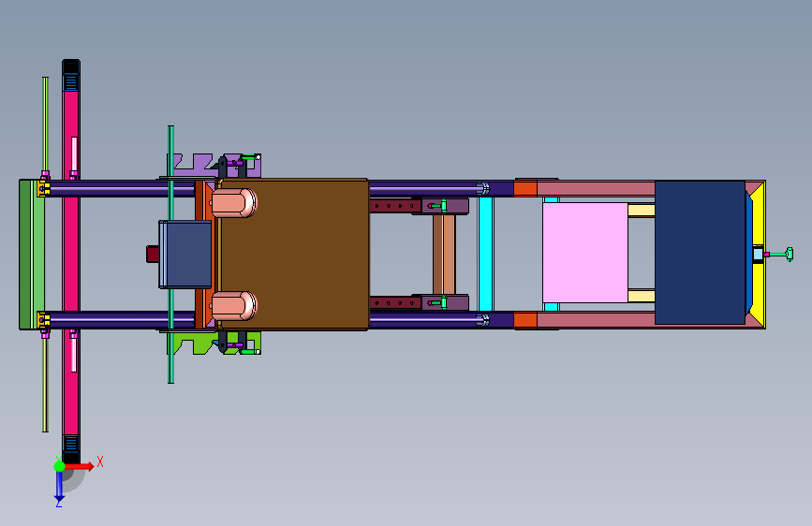Select the large brown platform plate
Viewport: 812px width, 526px height.
click(x=295, y=255)
